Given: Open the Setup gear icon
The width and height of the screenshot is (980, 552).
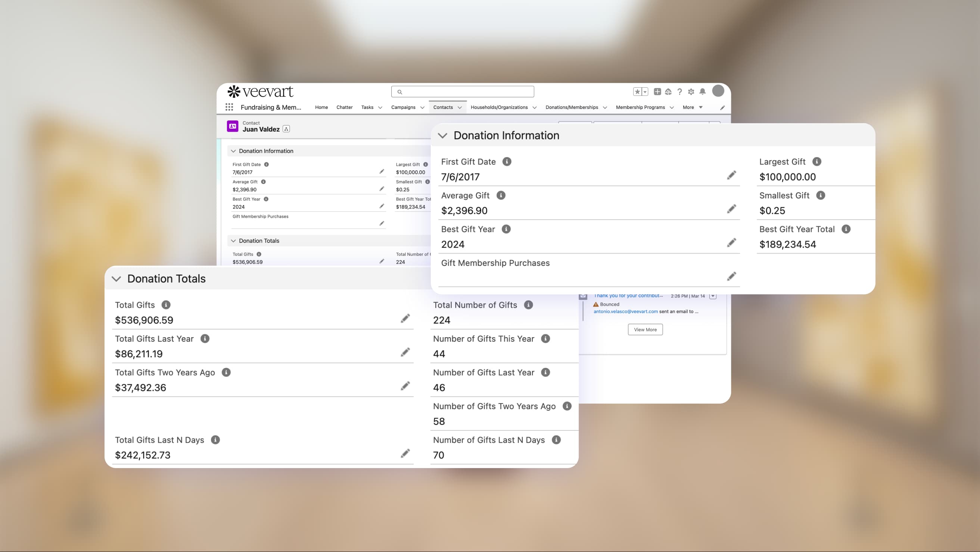Looking at the screenshot, I should tap(691, 92).
